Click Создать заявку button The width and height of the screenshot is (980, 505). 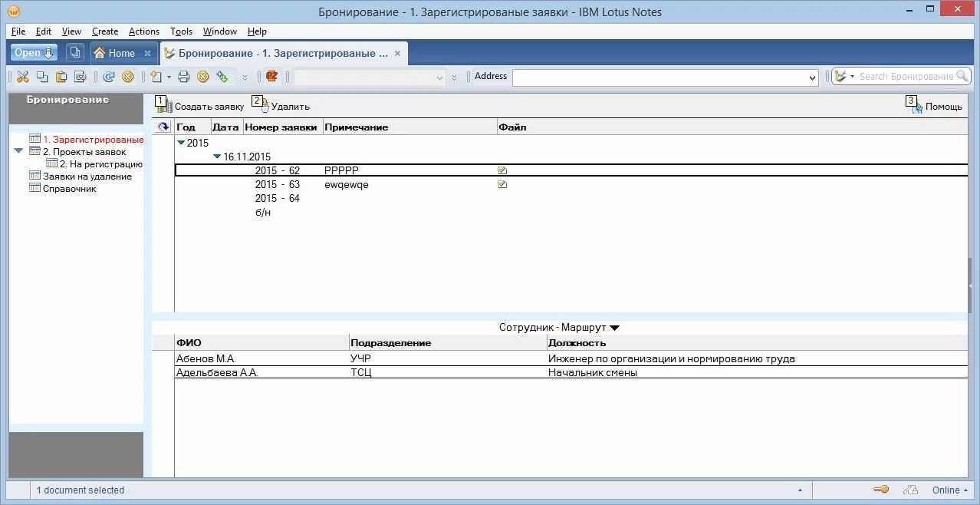click(x=201, y=107)
